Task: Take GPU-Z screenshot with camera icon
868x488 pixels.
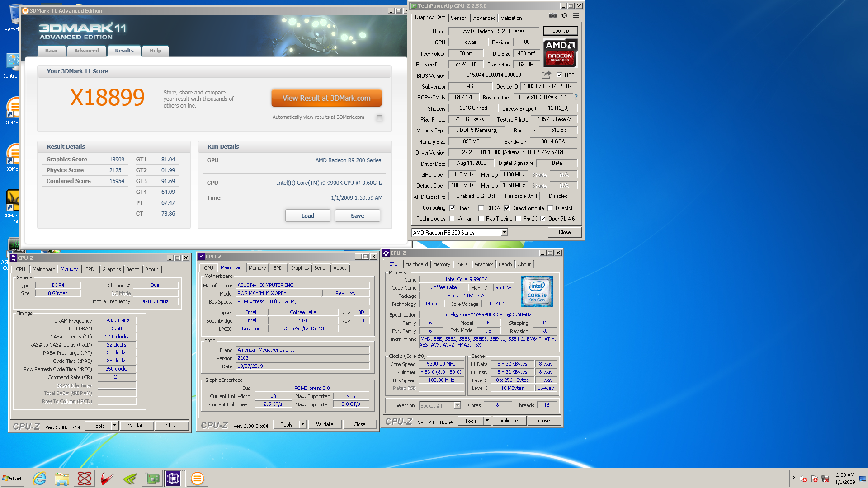Action: point(552,15)
